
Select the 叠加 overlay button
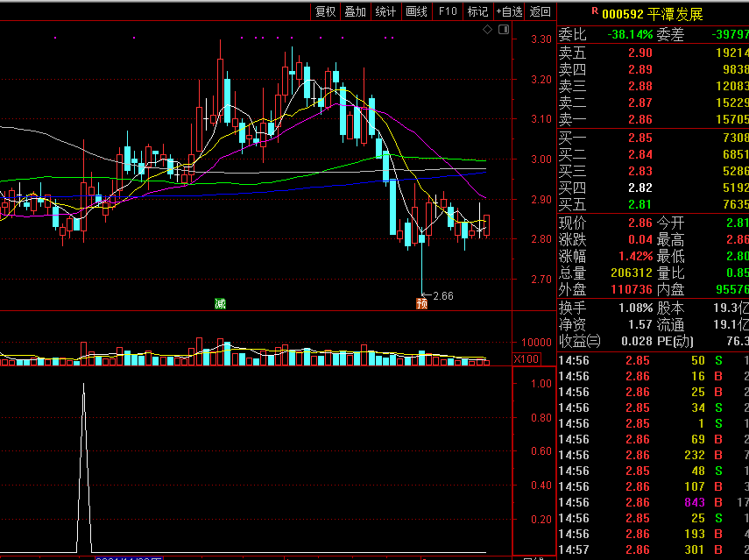(356, 11)
